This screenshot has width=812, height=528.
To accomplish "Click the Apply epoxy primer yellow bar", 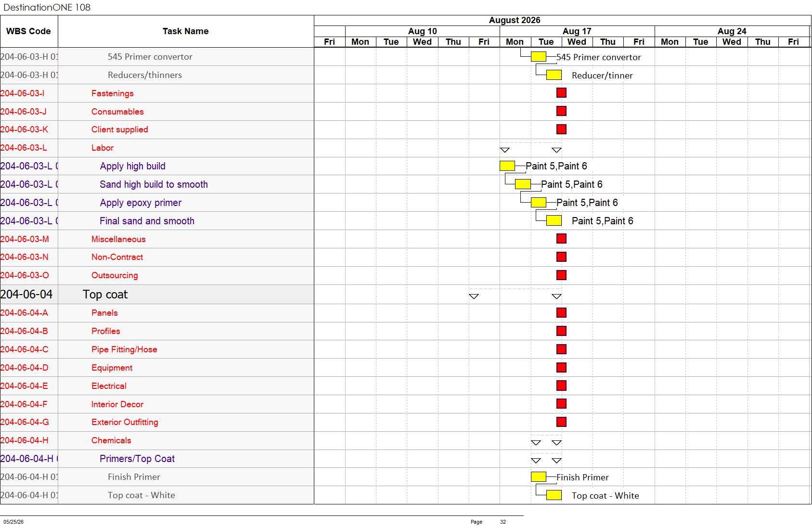I will (538, 203).
